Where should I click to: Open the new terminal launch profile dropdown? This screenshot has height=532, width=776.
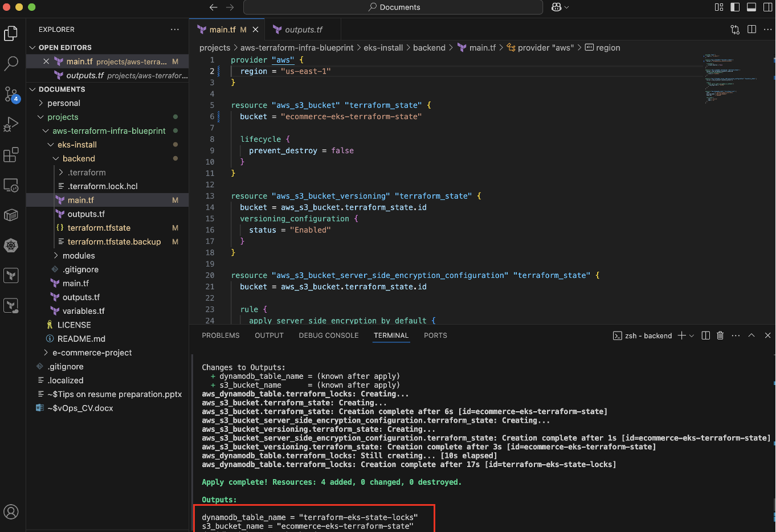tap(692, 335)
